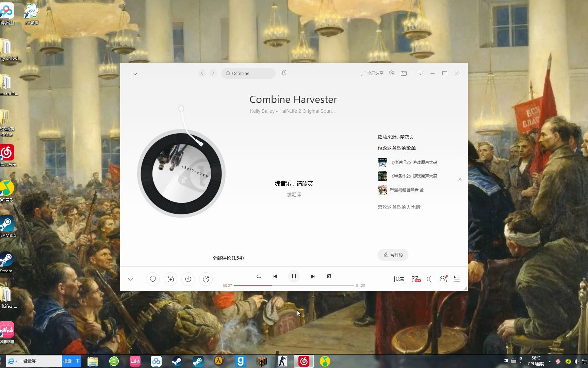
Task: Share the current song
Action: click(x=206, y=279)
